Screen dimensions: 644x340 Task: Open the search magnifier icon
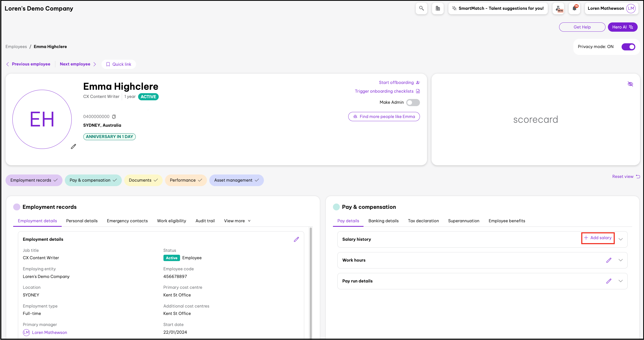tap(421, 8)
